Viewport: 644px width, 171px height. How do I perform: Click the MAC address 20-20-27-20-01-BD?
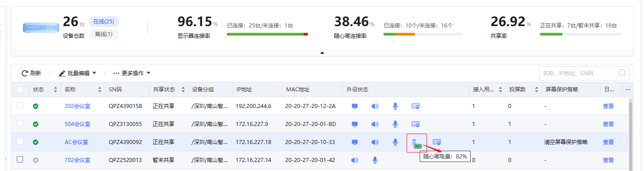(x=310, y=124)
